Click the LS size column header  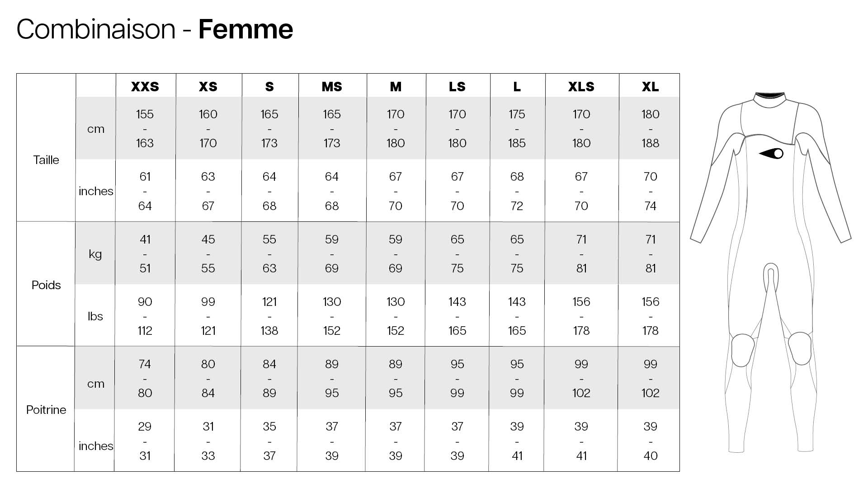[457, 86]
